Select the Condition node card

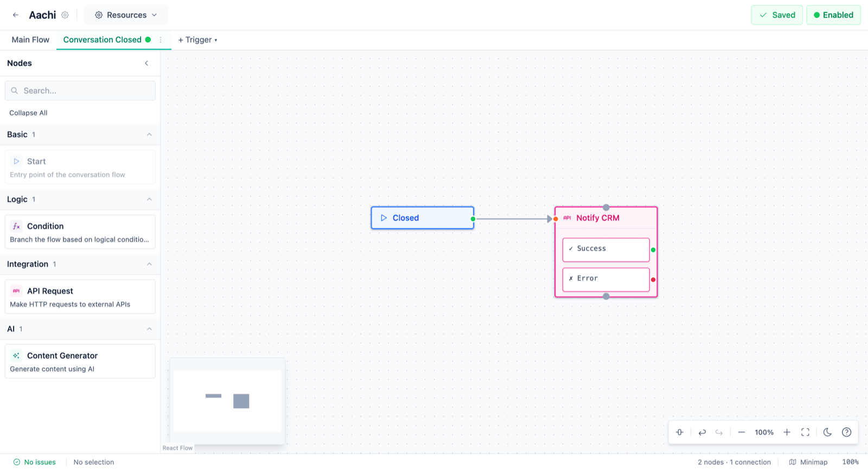click(x=80, y=232)
